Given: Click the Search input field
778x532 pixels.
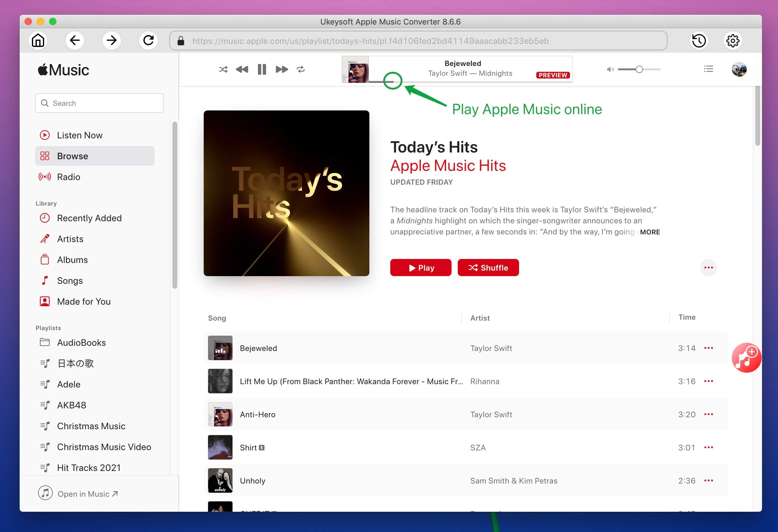Looking at the screenshot, I should click(99, 103).
